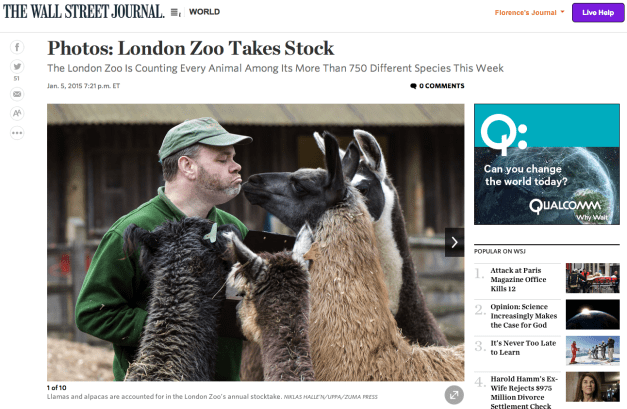Viewport: 627px width, 409px height.
Task: Open more sharing options ellipsis icon
Action: point(17,133)
